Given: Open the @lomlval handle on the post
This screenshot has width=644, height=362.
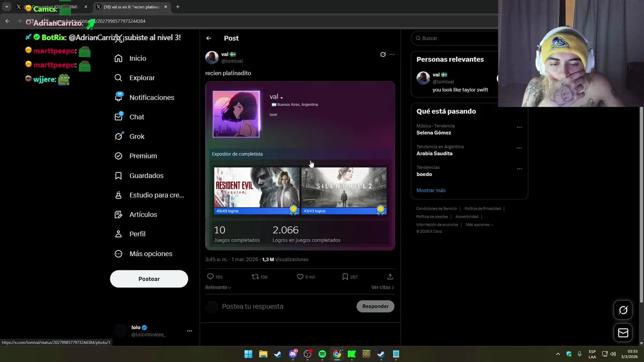Looking at the screenshot, I should 232,61.
